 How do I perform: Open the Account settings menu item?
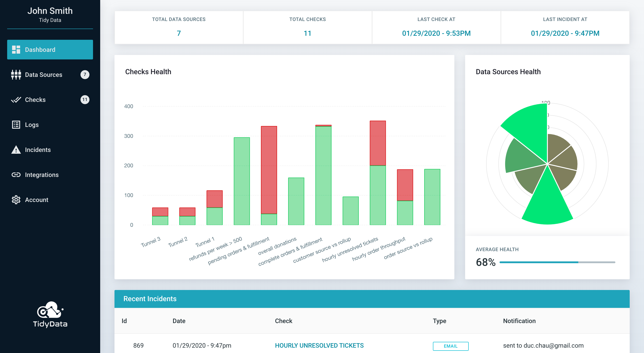[50, 200]
